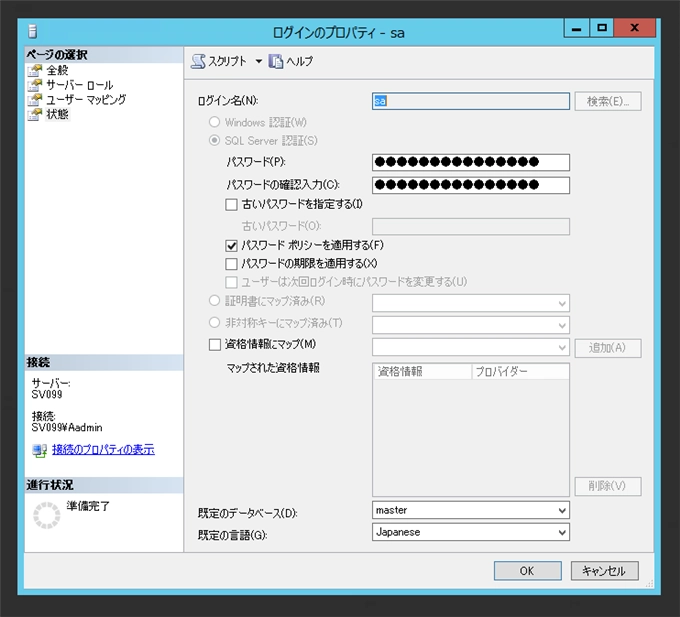Image resolution: width=680 pixels, height=617 pixels.
Task: Open the Script dropdown arrow
Action: pos(258,62)
